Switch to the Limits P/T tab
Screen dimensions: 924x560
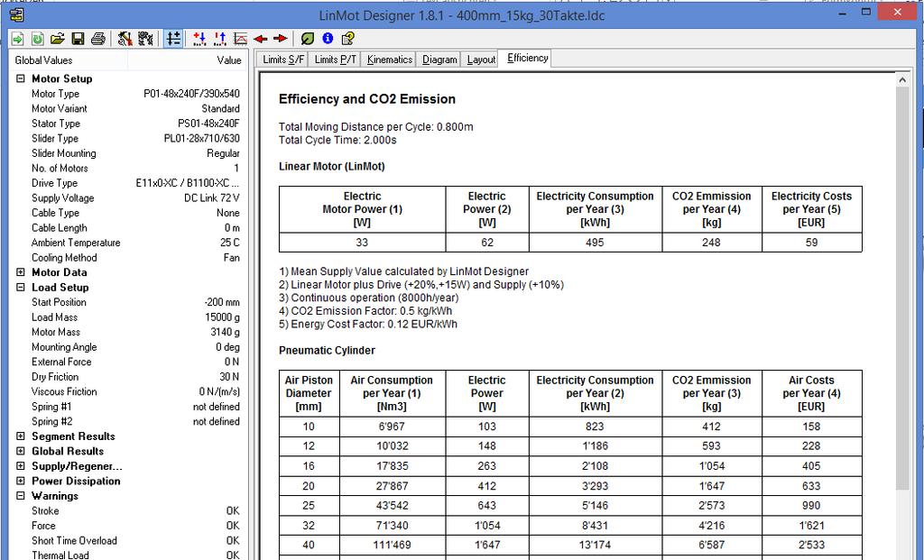pyautogui.click(x=335, y=60)
